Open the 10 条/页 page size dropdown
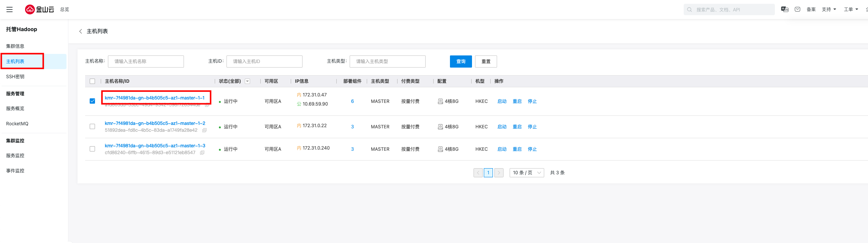The image size is (868, 243). point(526,173)
